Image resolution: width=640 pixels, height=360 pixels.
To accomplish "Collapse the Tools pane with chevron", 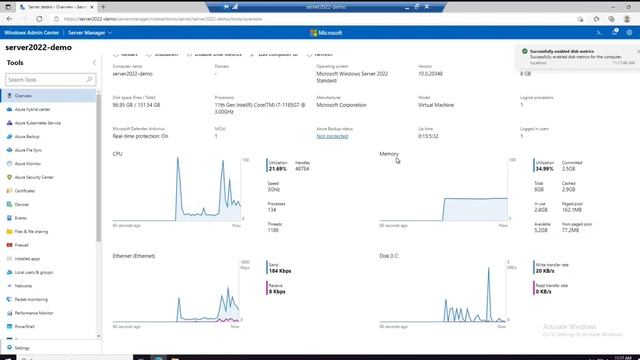I will (94, 62).
